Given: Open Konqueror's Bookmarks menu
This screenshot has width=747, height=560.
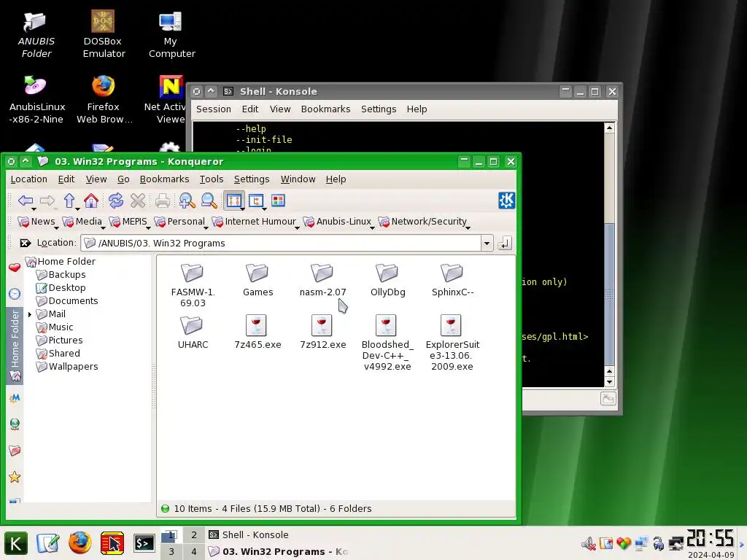Looking at the screenshot, I should (164, 179).
